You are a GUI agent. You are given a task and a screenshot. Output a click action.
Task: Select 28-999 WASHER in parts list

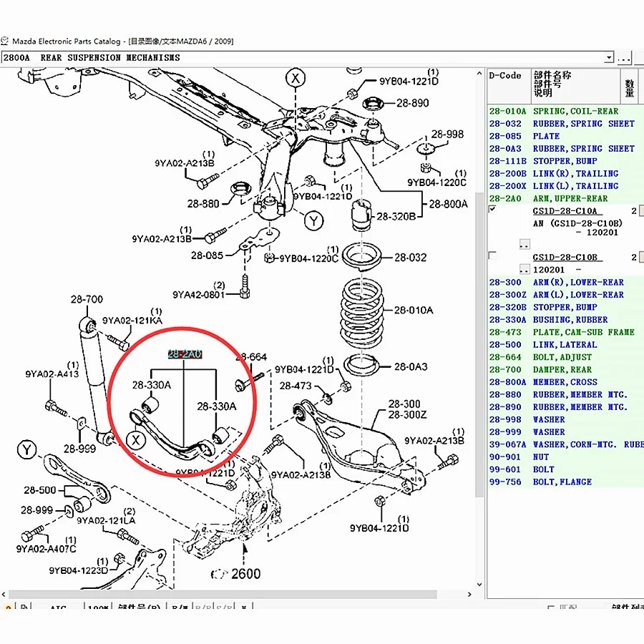coord(565,432)
